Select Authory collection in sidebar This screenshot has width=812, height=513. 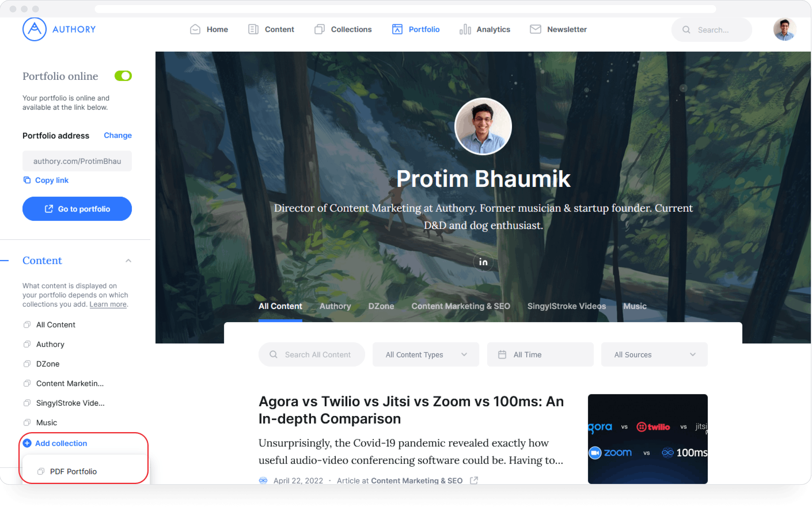50,344
